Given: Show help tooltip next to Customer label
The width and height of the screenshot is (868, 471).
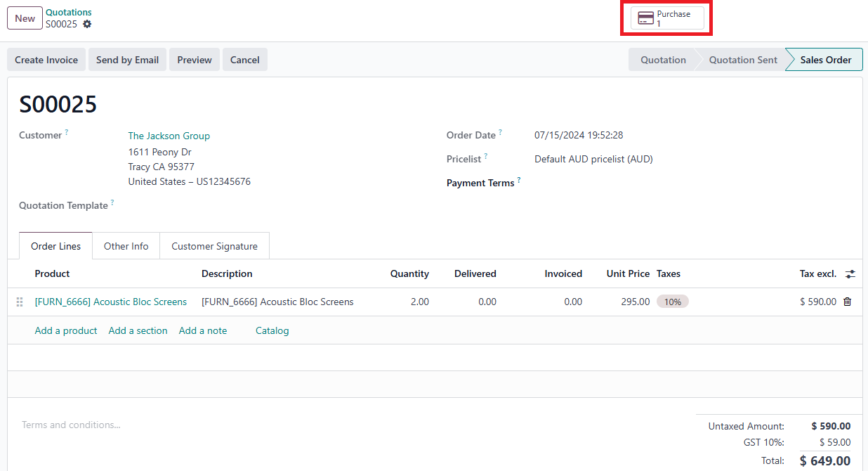Looking at the screenshot, I should coord(67,132).
